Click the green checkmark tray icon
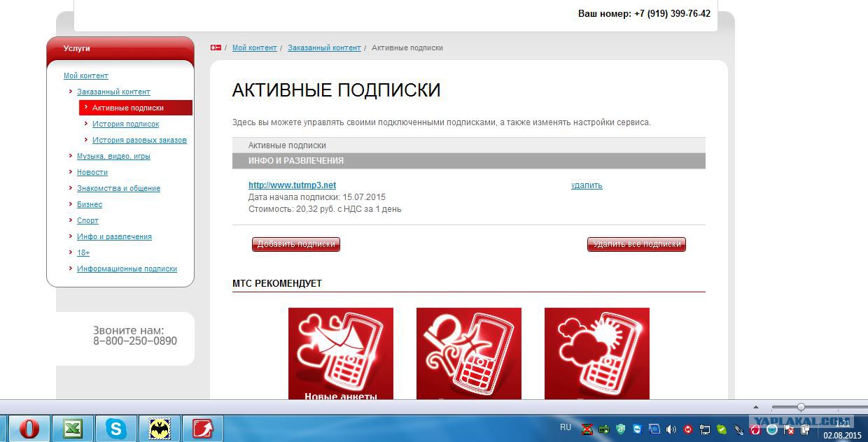The image size is (868, 442). click(x=721, y=429)
